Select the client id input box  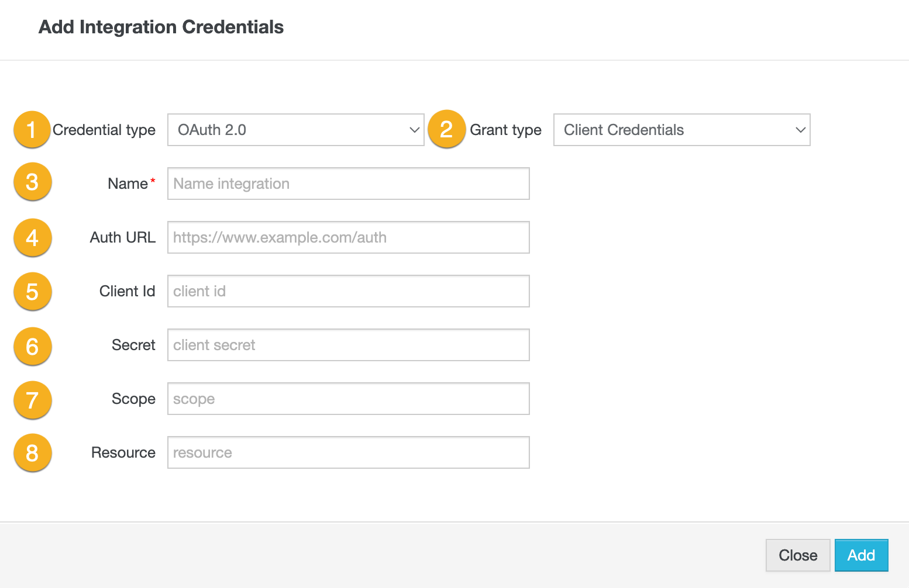pos(348,291)
